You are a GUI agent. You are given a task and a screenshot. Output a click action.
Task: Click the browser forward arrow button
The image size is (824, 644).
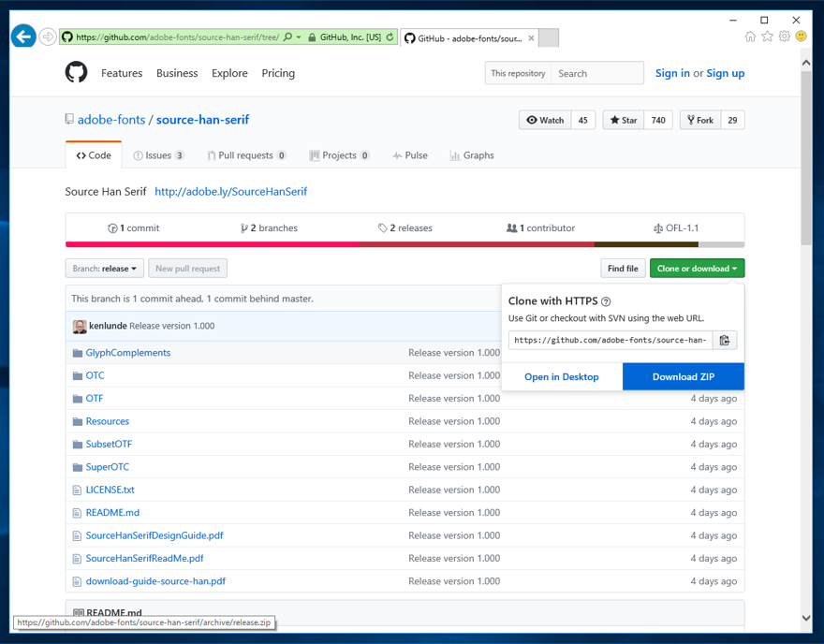point(48,37)
